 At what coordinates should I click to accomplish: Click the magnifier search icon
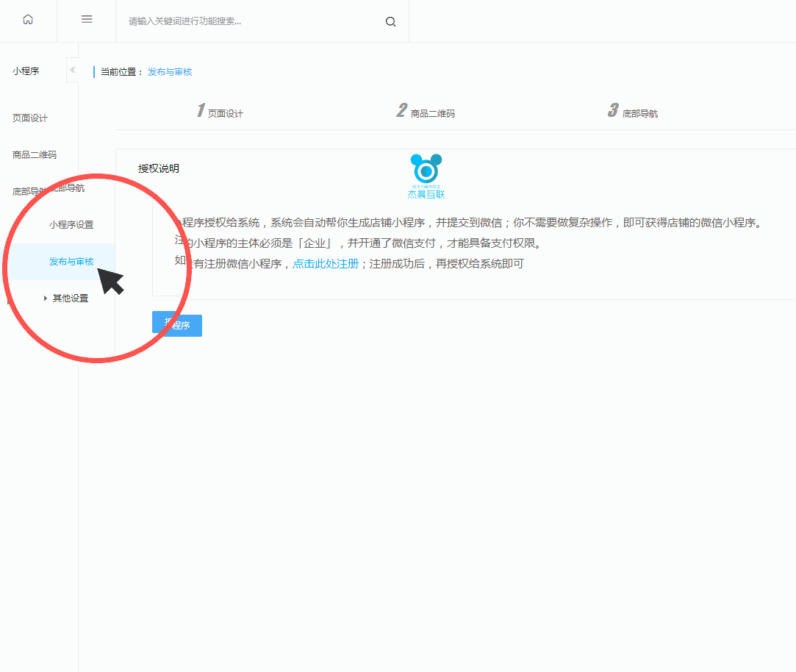390,21
